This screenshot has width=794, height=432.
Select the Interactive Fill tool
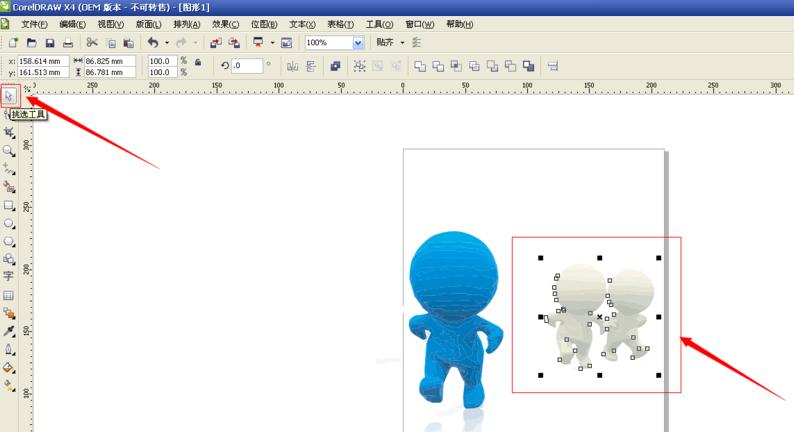point(9,386)
